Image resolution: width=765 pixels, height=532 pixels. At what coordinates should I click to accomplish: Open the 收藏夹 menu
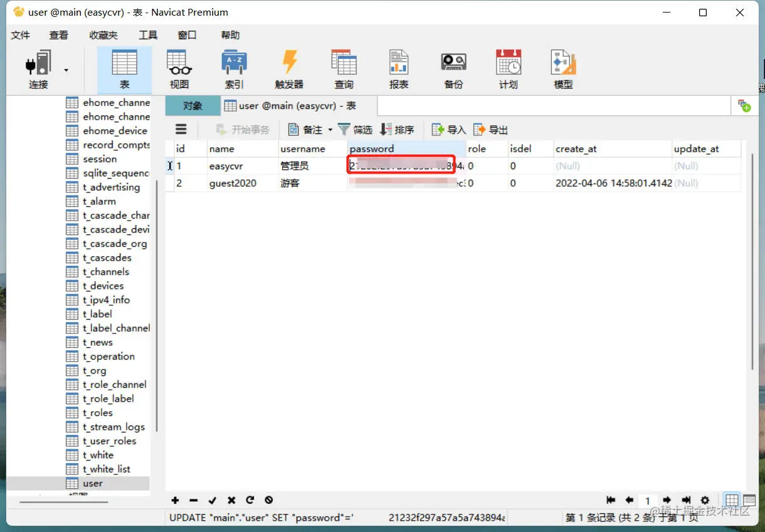[x=103, y=35]
